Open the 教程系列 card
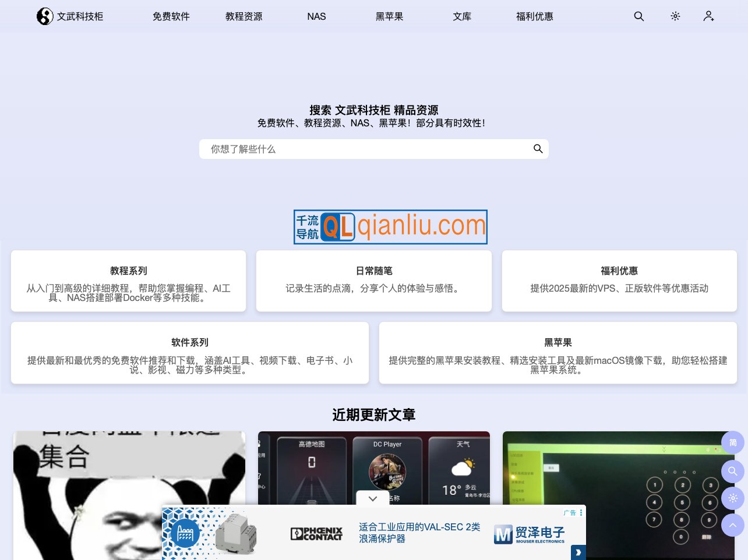Viewport: 748px width, 560px height. click(128, 281)
